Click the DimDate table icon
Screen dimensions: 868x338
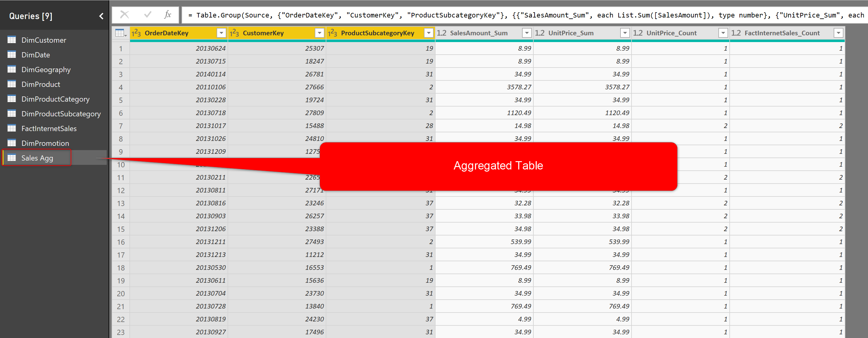click(12, 54)
